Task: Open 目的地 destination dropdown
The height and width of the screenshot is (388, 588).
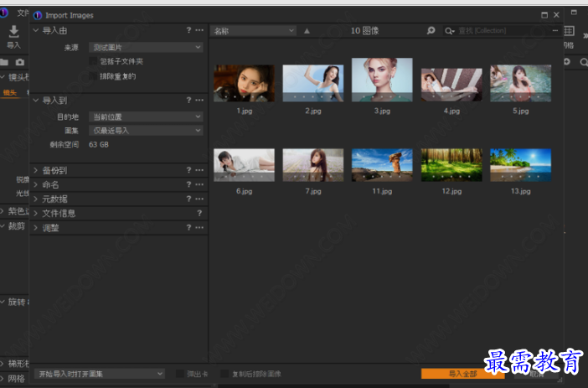Action: (146, 116)
